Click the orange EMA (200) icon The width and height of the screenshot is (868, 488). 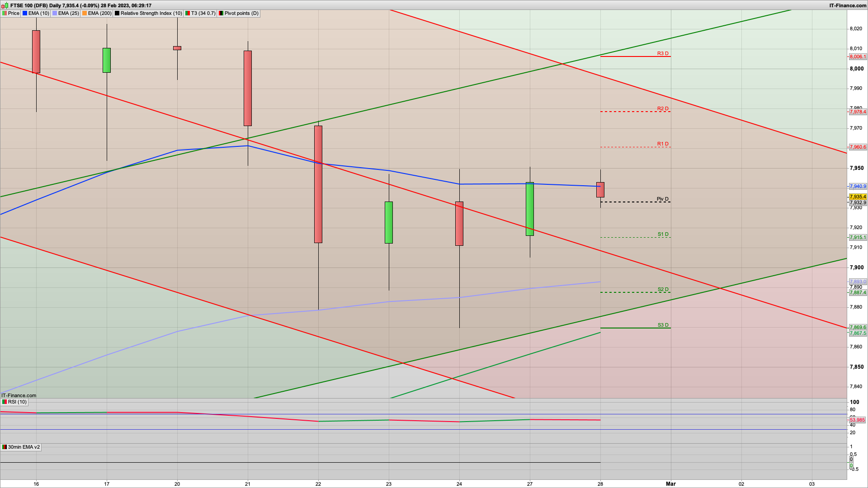point(85,14)
